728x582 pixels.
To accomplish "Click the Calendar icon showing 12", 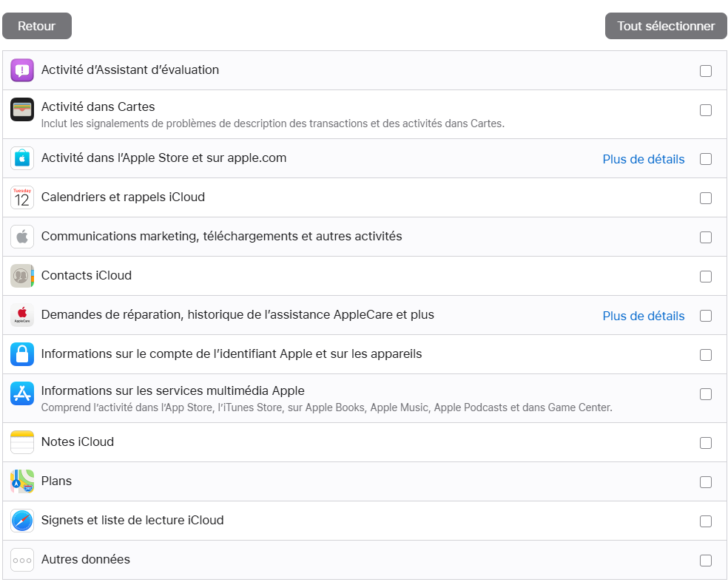I will [x=22, y=197].
